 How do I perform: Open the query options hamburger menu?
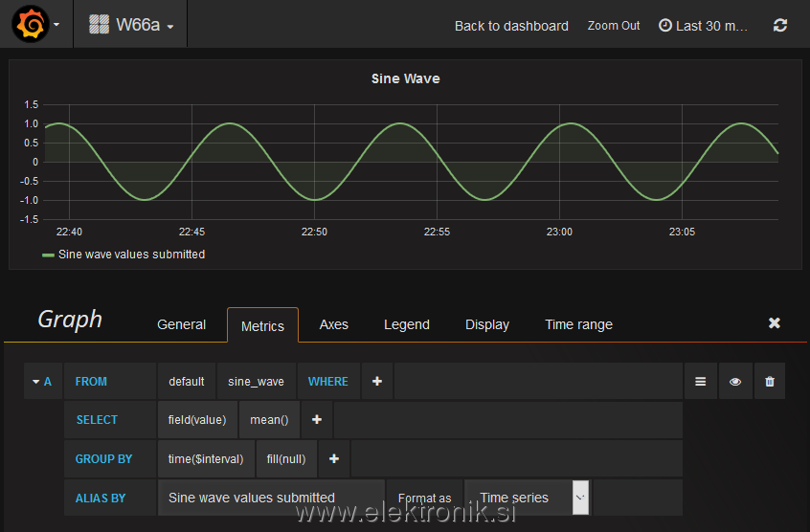pos(701,382)
